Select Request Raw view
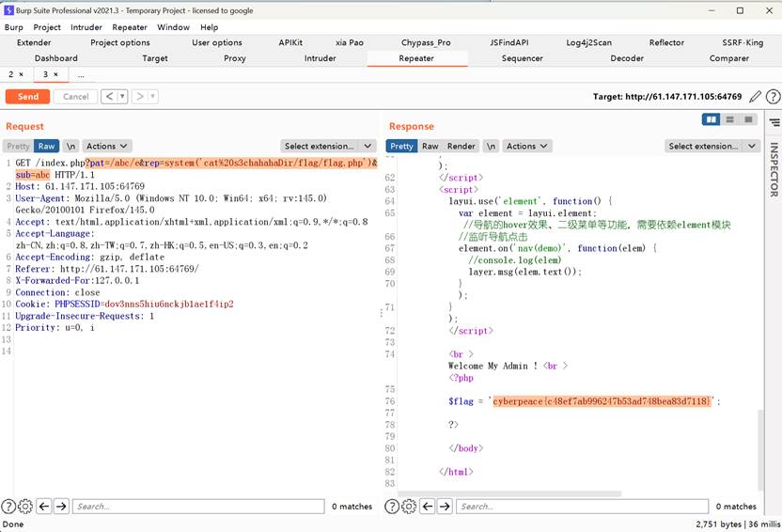 click(x=46, y=146)
